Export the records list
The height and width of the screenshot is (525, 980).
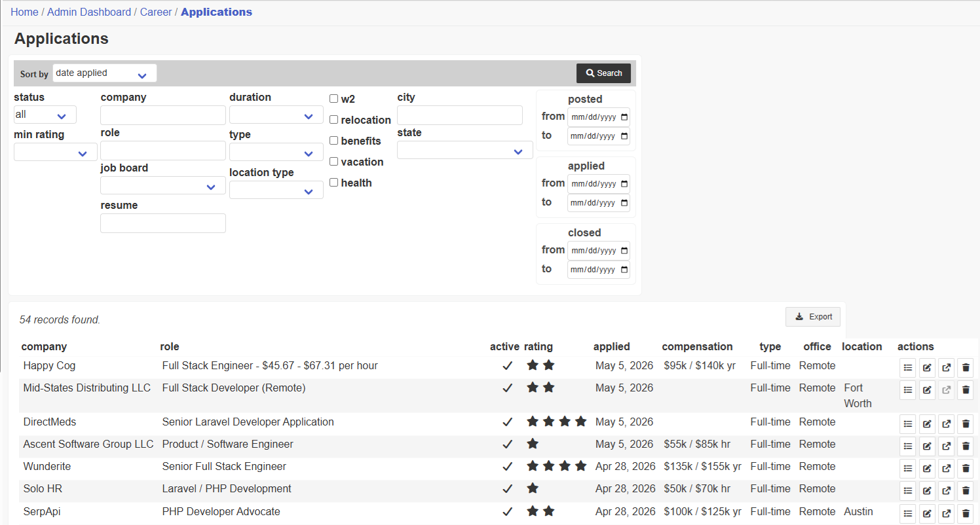click(x=813, y=317)
